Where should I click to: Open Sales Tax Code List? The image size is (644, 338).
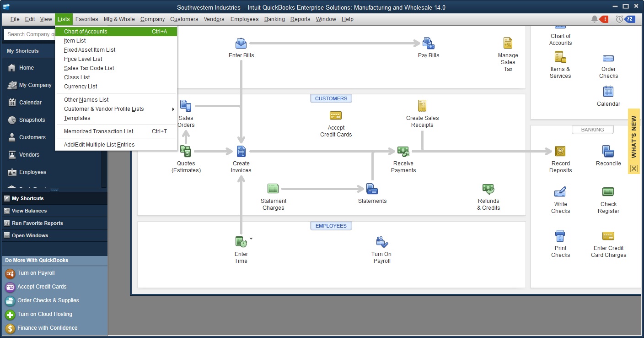(x=116, y=68)
